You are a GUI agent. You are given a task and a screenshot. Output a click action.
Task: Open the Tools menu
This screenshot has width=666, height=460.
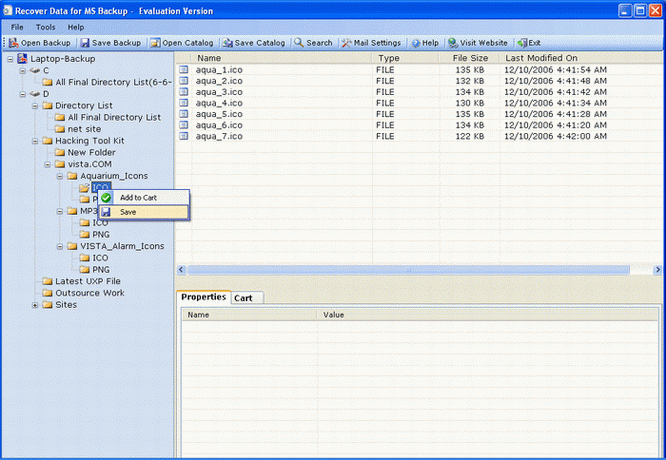(46, 27)
